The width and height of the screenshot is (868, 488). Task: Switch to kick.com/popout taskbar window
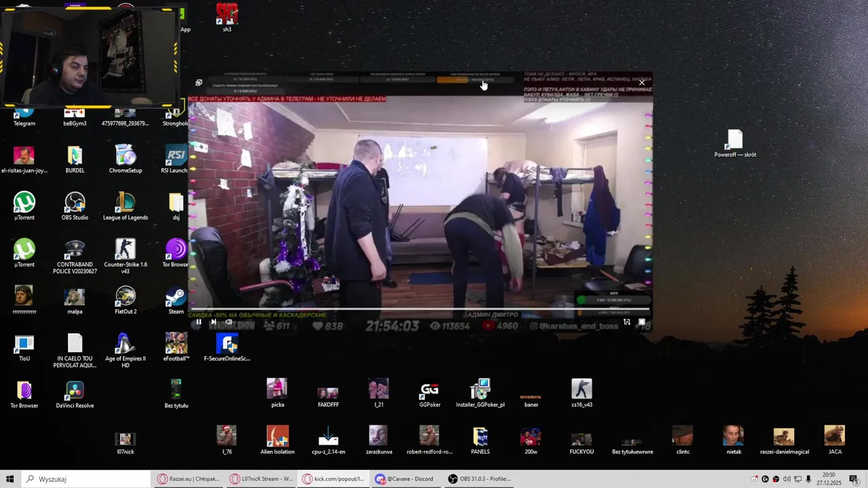point(334,479)
